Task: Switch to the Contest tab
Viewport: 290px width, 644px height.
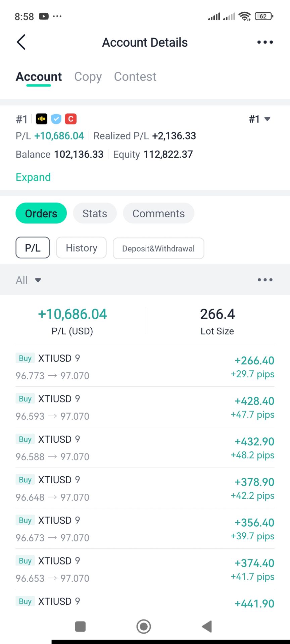Action: [x=135, y=77]
